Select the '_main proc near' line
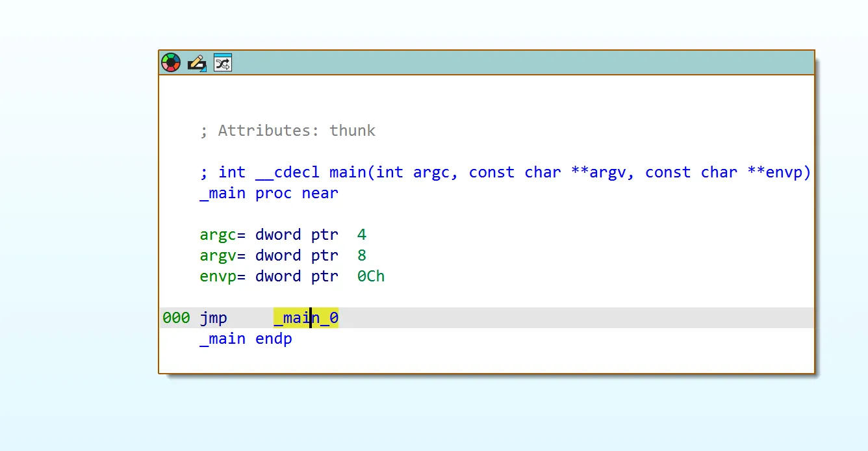 pos(269,193)
